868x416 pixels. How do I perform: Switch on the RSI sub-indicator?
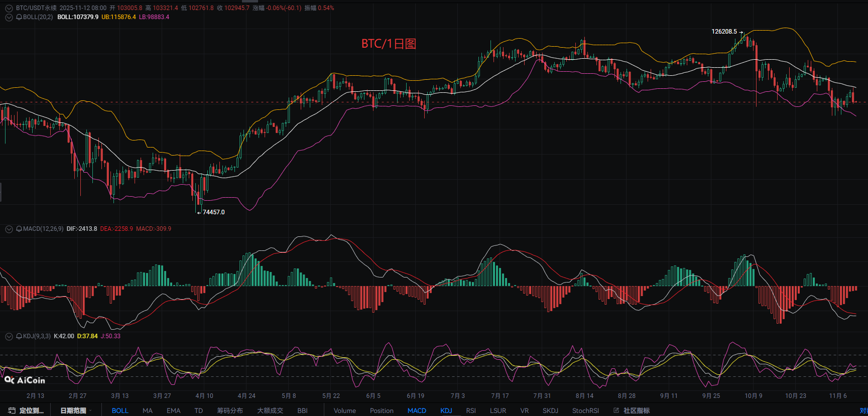coord(470,410)
